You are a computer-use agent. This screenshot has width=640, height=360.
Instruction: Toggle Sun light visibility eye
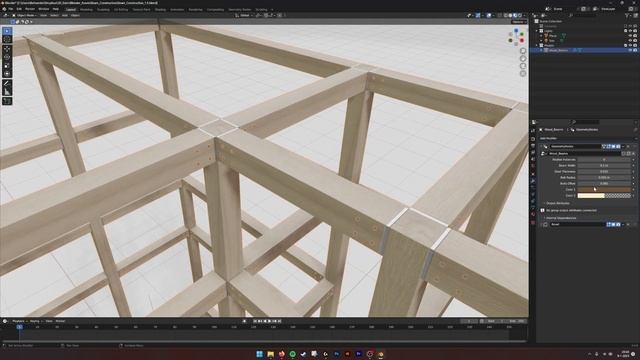point(630,40)
